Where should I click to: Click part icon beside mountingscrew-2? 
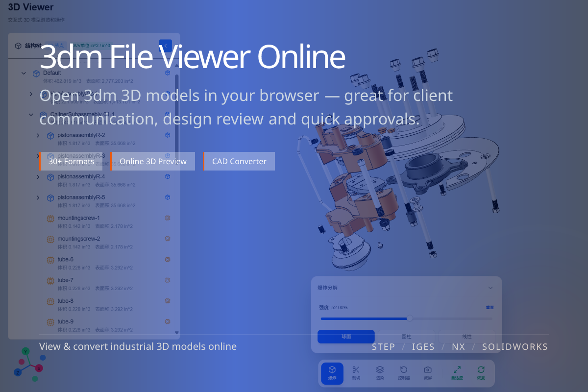50,240
